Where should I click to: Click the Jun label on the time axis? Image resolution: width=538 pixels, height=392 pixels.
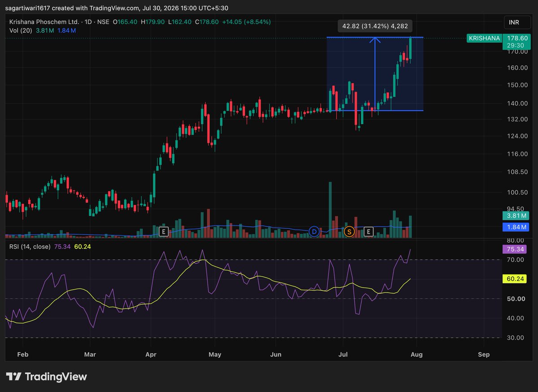coord(276,354)
